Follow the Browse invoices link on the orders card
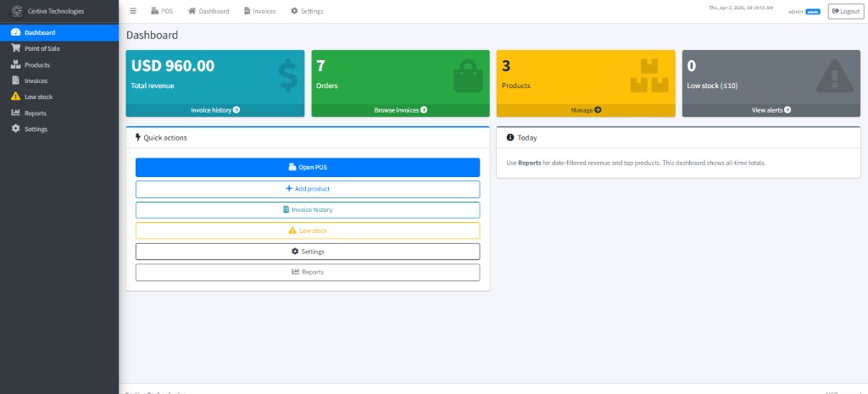Viewport: 868px width, 394px height. tap(401, 110)
